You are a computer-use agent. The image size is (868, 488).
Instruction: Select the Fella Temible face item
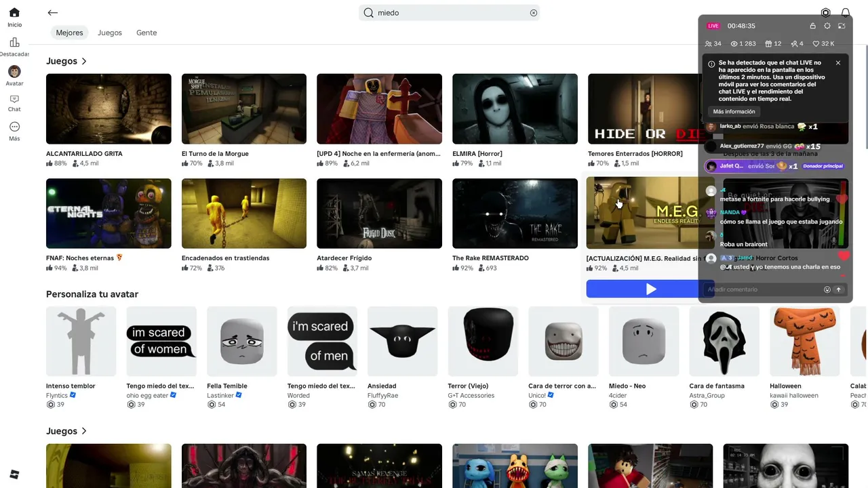tap(242, 342)
